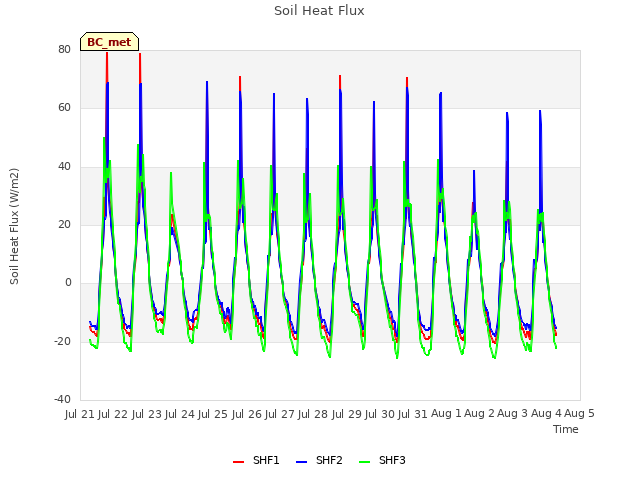Click the x-axis label Aug 1
Viewport: 640px width, 480px height.
(x=446, y=414)
